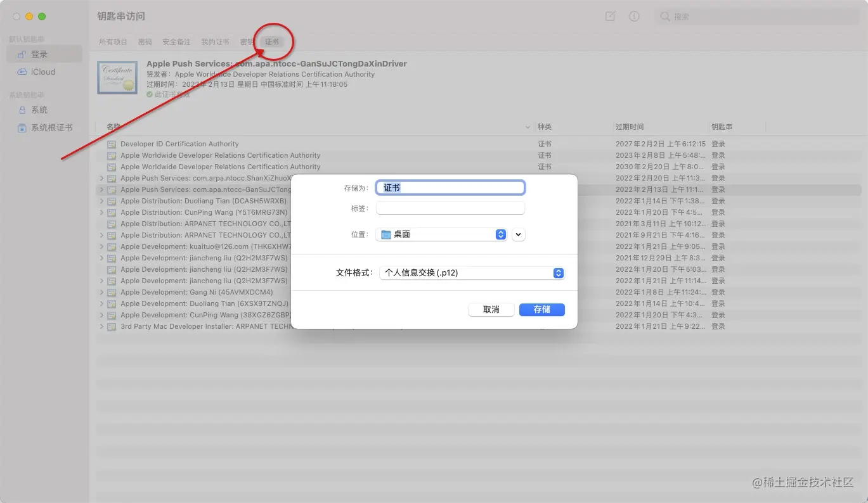Click the empty 标签 tags field
868x503 pixels.
[x=450, y=208]
